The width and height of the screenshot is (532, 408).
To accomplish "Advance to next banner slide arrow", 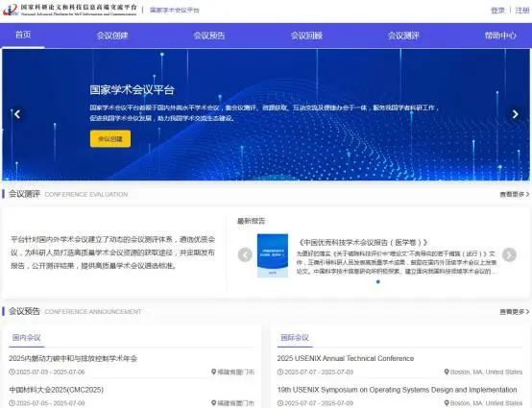I will 515,114.
